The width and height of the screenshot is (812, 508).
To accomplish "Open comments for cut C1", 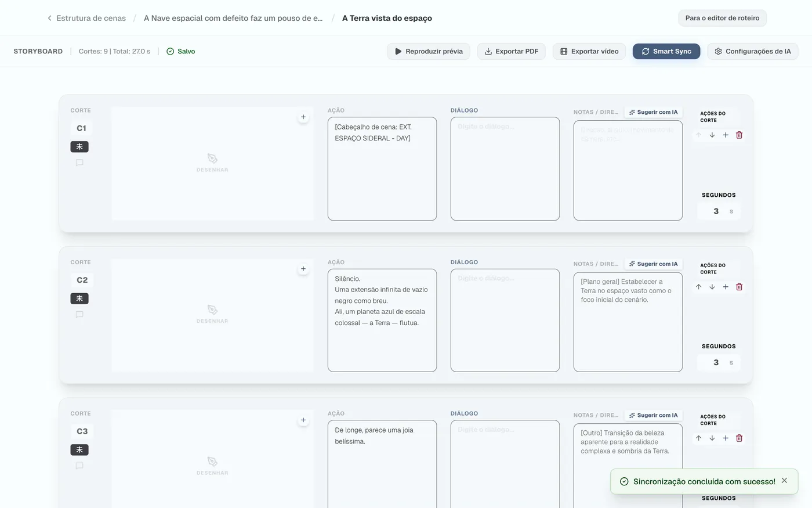I will tap(79, 163).
